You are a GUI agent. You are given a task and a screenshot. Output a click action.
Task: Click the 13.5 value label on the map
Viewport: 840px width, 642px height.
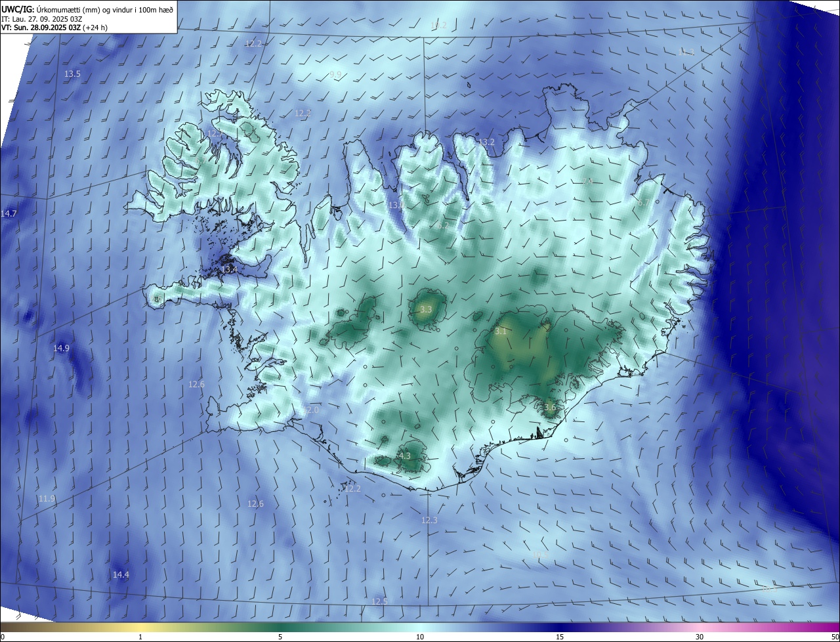[72, 74]
